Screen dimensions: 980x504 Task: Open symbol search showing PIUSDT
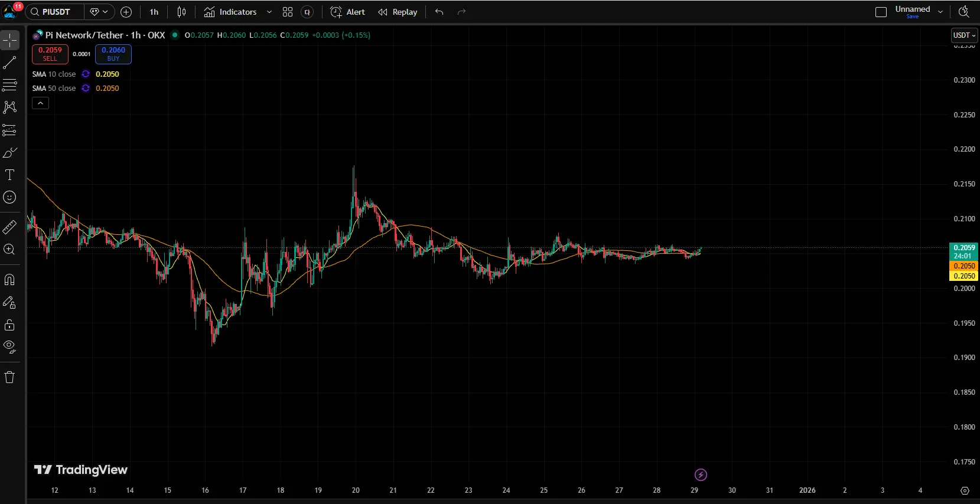(x=55, y=12)
